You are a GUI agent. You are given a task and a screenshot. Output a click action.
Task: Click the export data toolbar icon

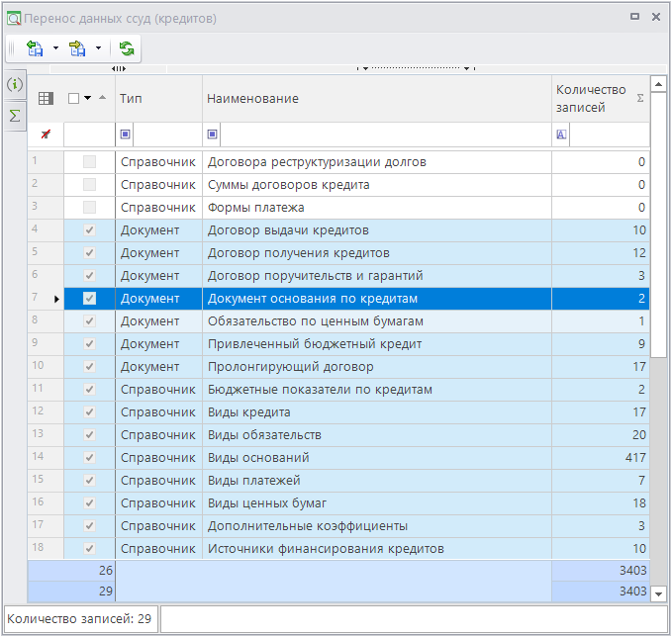click(x=77, y=47)
